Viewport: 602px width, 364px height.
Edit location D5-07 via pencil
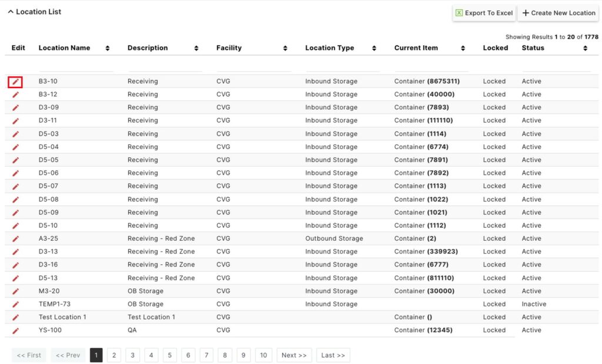(x=15, y=187)
